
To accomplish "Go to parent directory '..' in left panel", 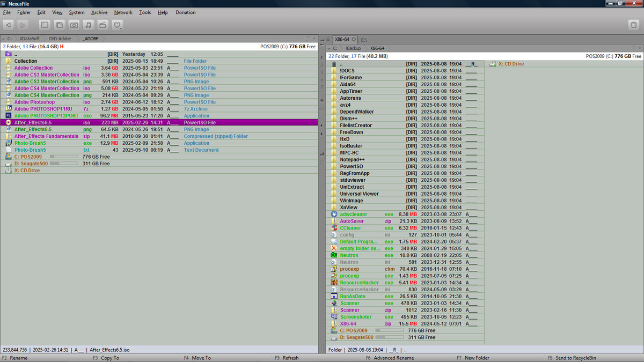I will point(159,54).
